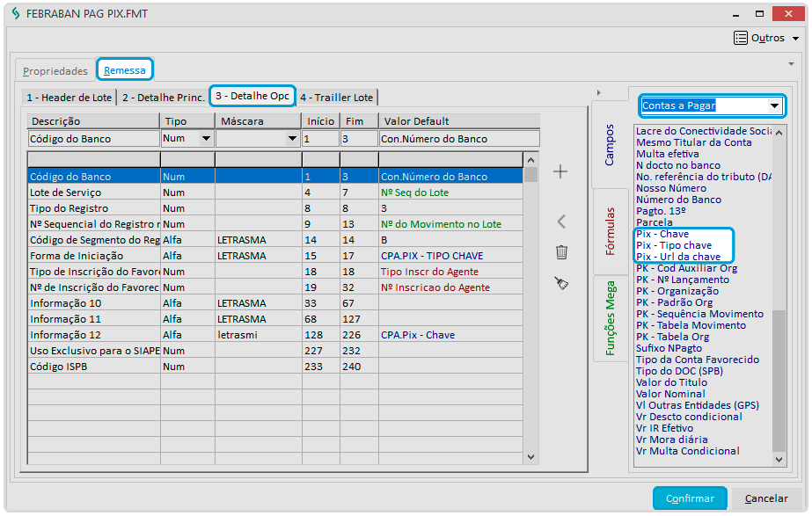Open the 3 - Detalhe Opc tab

tap(252, 96)
